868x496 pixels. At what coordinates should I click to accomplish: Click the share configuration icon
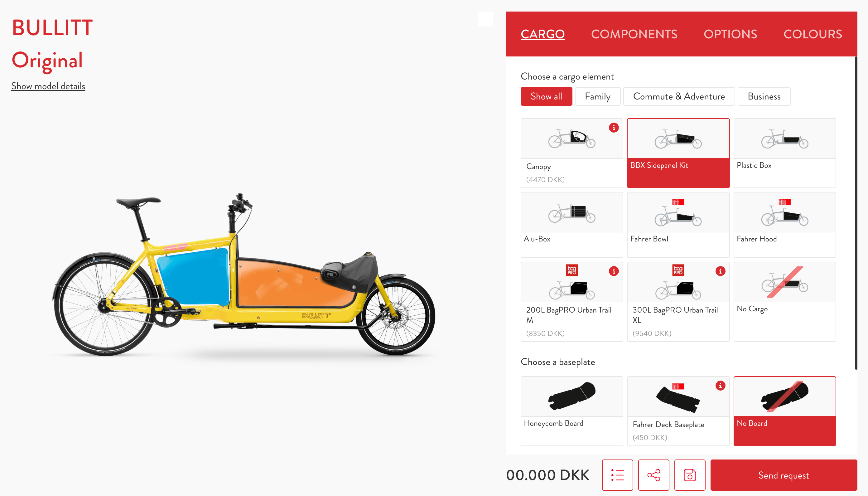coord(653,475)
